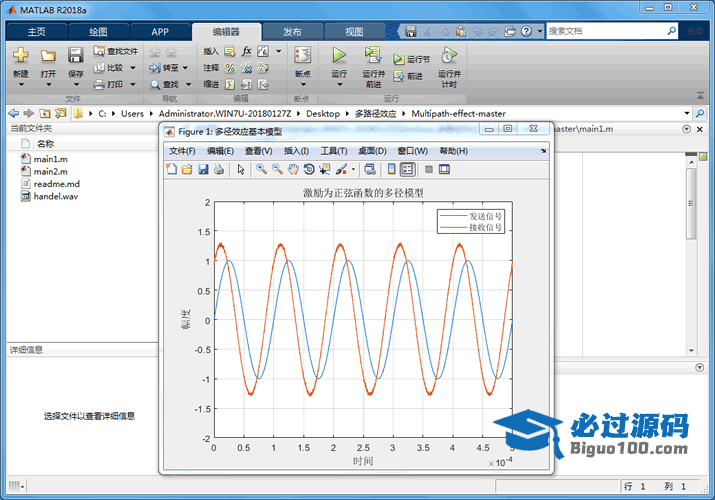The height and width of the screenshot is (500, 715).
Task: Click the uncomment icon with blue X
Action: tap(247, 68)
